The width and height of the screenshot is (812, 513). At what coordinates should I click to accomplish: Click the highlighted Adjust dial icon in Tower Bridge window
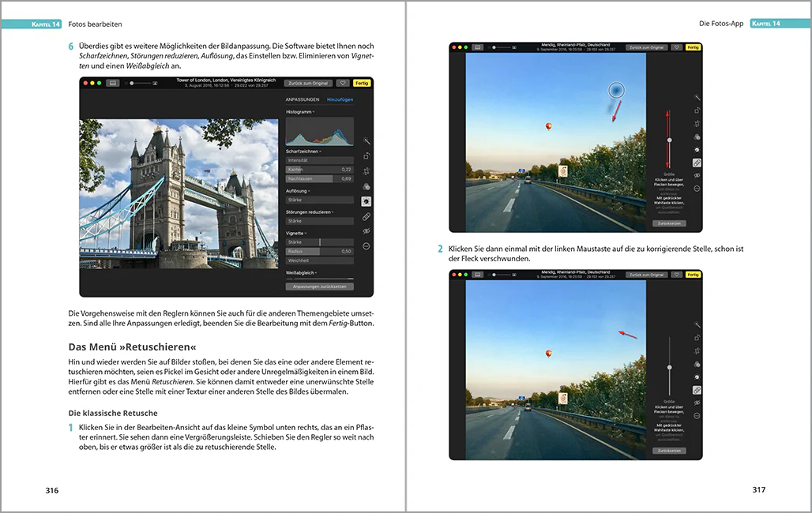point(367,201)
